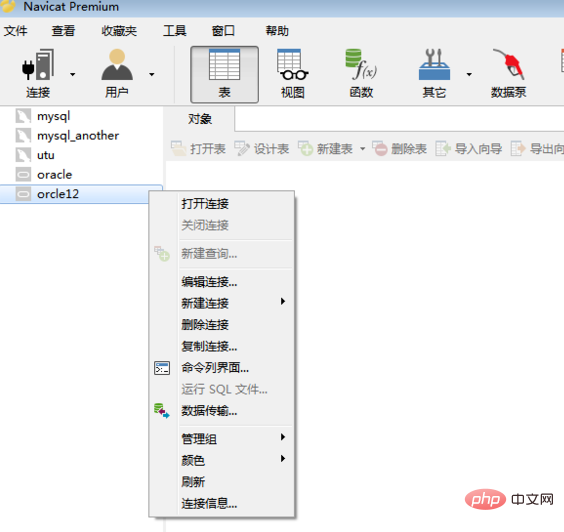Click the Delete Table (删除表) icon
The image size is (564, 532).
(x=380, y=148)
